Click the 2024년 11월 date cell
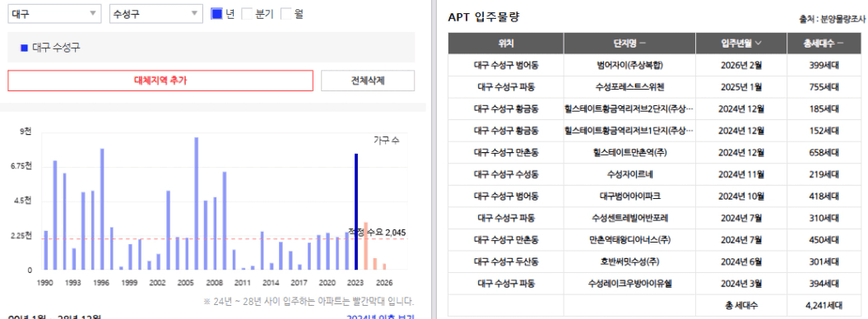Image resolution: width=868 pixels, height=319 pixels. (x=741, y=174)
